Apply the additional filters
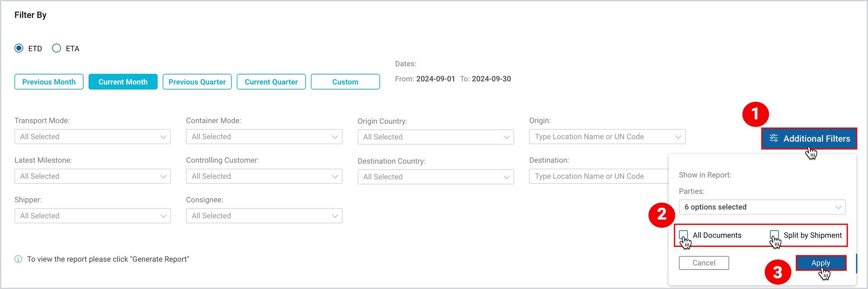Viewport: 868px width, 289px height. [x=821, y=263]
